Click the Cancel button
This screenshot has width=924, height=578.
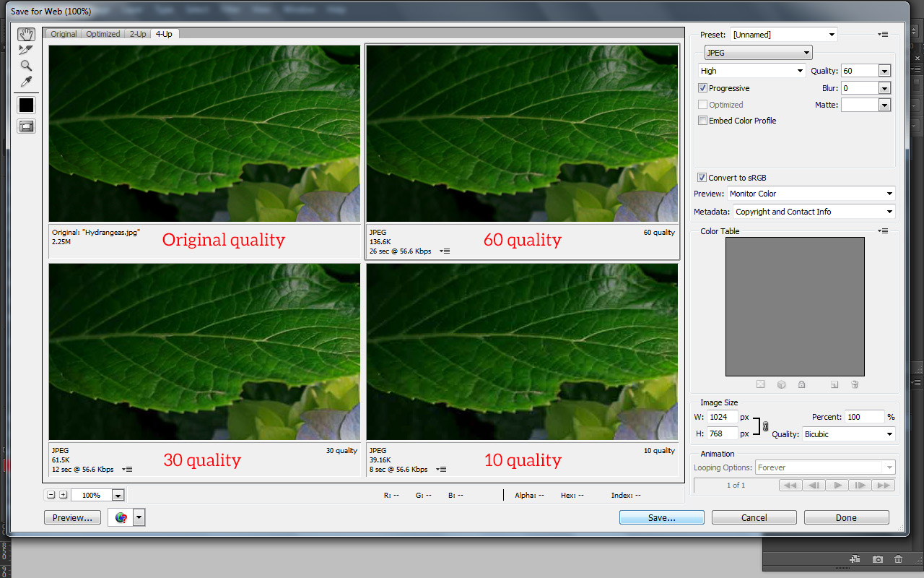point(754,517)
